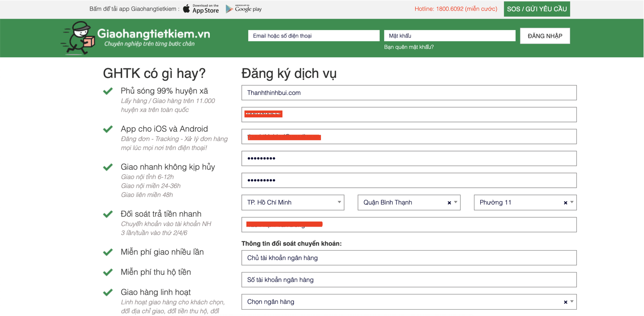Click the checkmark beside Giao hàng linh hoạt
The image size is (644, 316).
108,293
